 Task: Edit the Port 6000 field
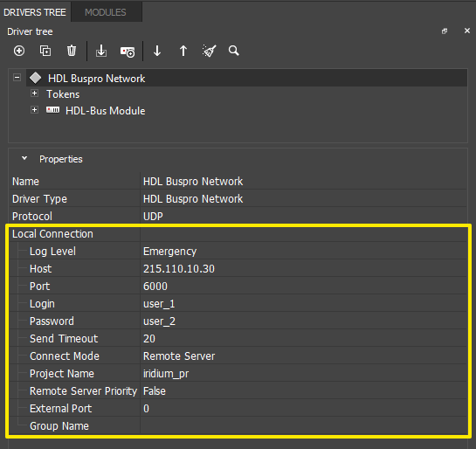303,286
